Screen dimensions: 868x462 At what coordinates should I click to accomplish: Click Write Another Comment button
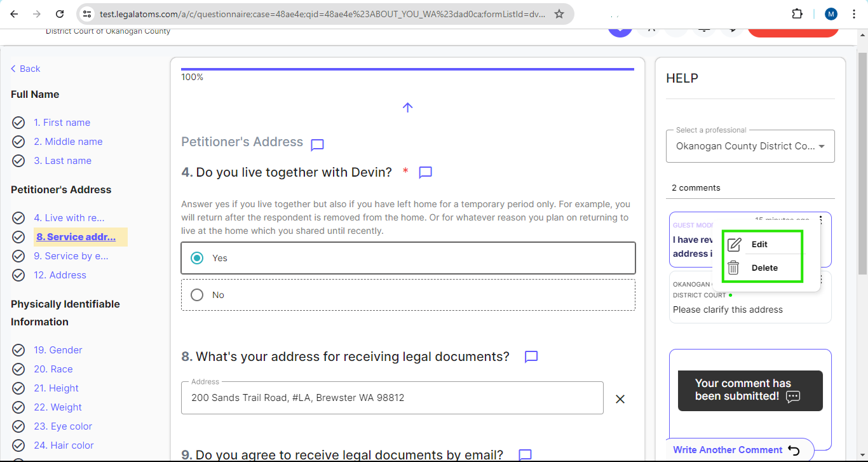tap(740, 450)
